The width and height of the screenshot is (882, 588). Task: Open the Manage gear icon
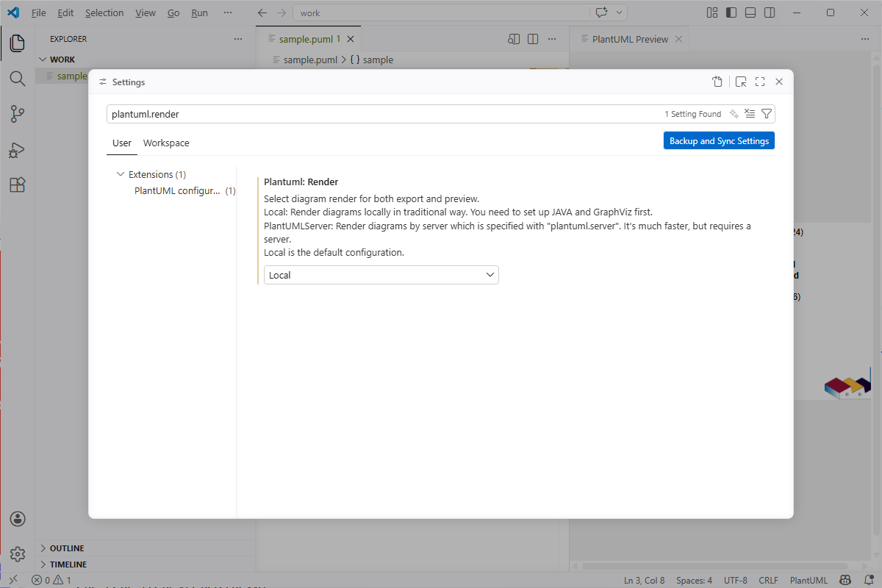18,553
